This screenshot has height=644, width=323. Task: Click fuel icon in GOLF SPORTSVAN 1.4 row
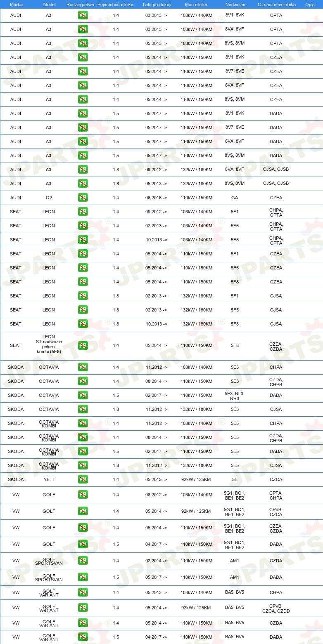(83, 561)
